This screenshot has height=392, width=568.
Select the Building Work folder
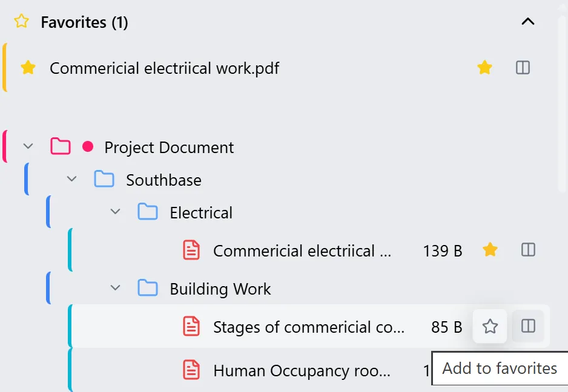[220, 289]
